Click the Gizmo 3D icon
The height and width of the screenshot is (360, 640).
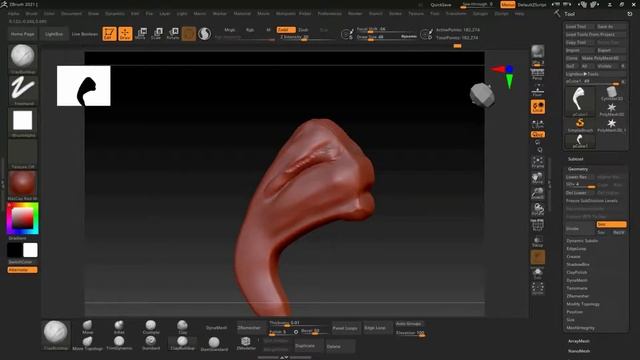coord(189,33)
